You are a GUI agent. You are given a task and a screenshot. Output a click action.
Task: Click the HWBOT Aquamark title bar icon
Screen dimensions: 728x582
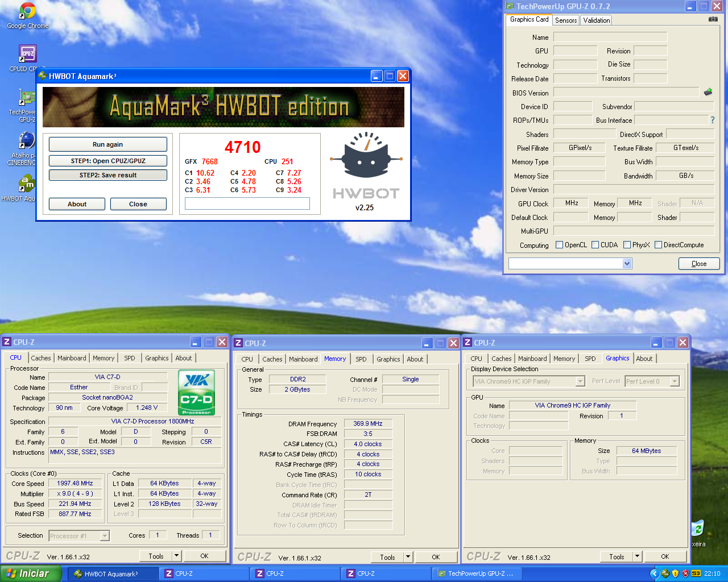pyautogui.click(x=42, y=76)
